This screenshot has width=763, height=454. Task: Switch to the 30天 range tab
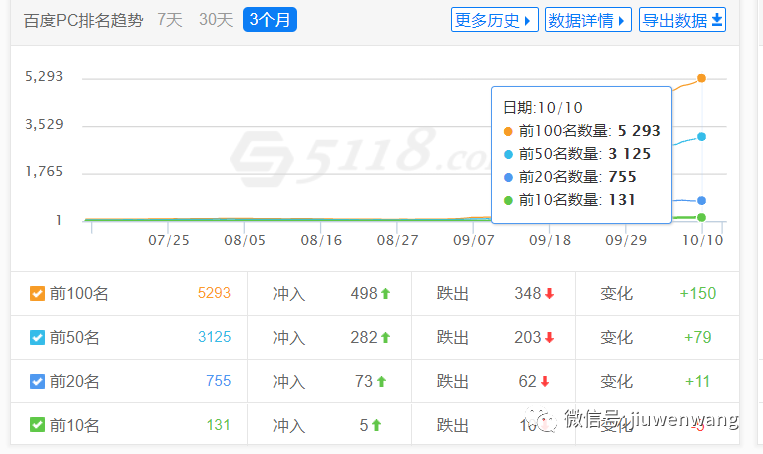pos(216,20)
